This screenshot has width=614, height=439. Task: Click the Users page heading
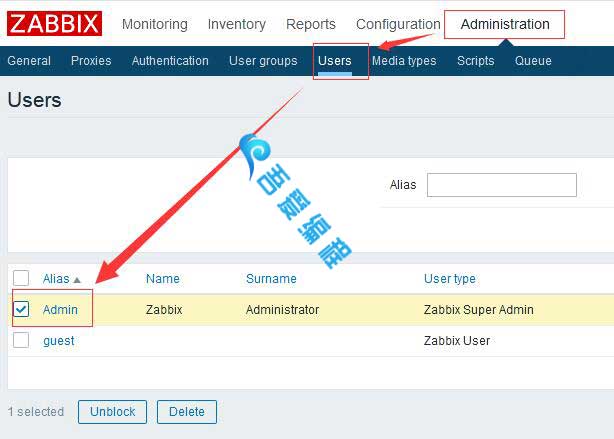[x=34, y=100]
